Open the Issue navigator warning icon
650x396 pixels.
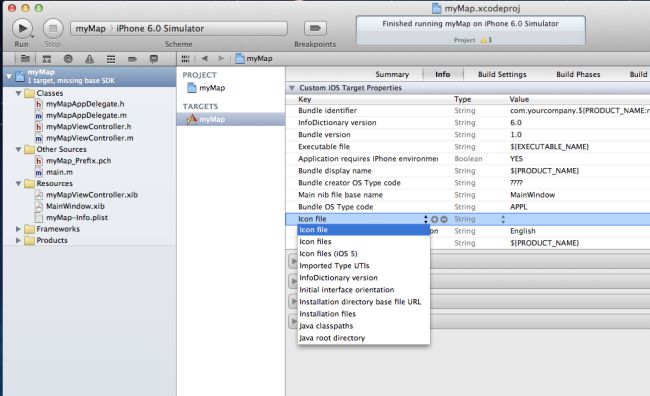90,59
